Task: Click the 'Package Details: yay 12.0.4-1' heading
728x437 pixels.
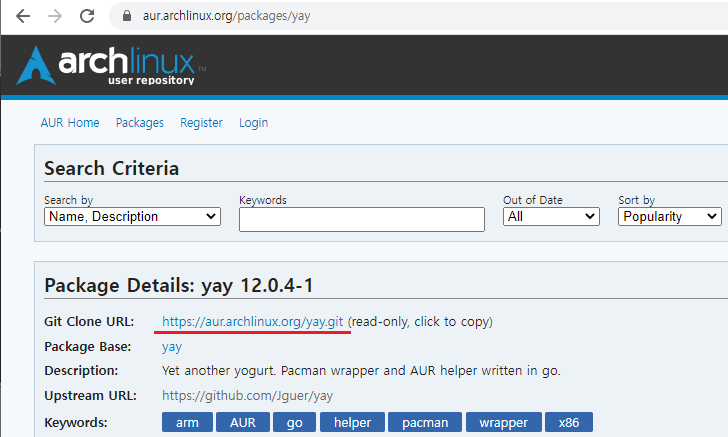Action: pyautogui.click(x=179, y=285)
